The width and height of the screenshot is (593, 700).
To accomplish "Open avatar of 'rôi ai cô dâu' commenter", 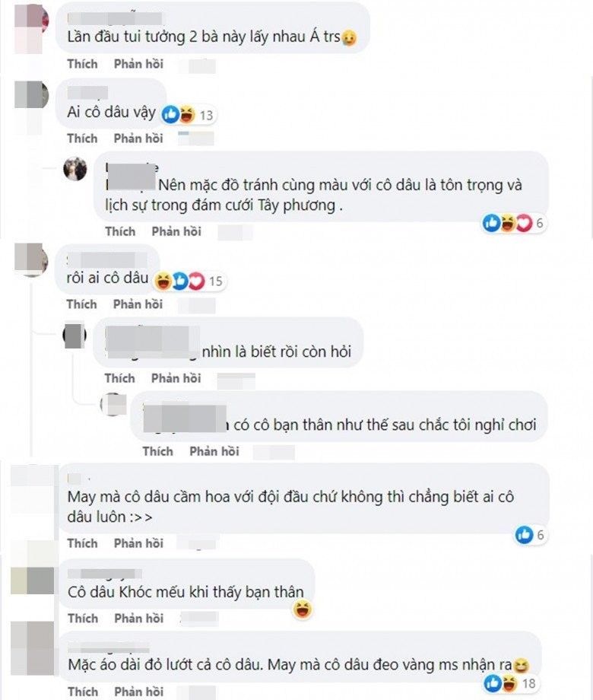I will pyautogui.click(x=31, y=259).
